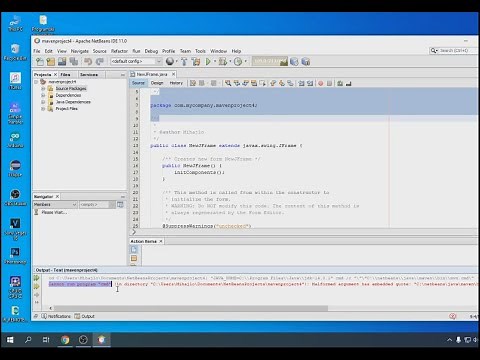Expand the Project Files node

(x=43, y=109)
